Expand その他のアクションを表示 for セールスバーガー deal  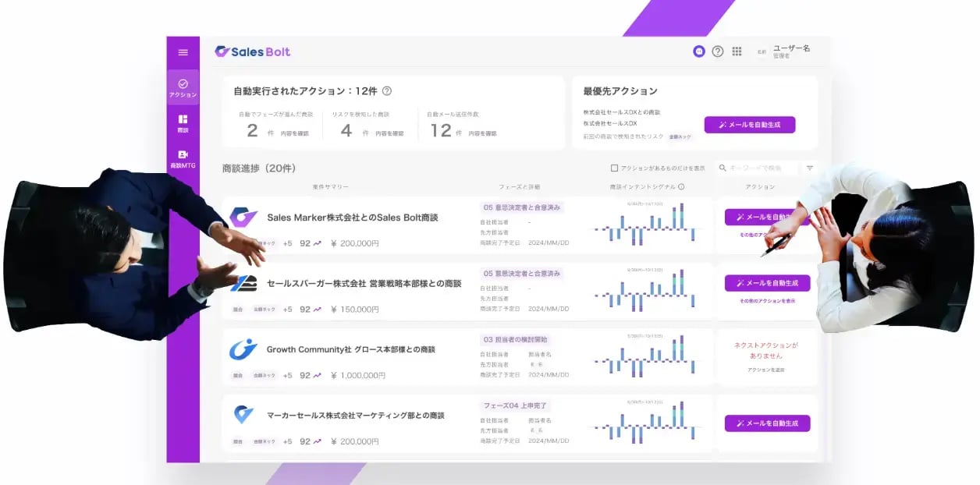pos(767,301)
